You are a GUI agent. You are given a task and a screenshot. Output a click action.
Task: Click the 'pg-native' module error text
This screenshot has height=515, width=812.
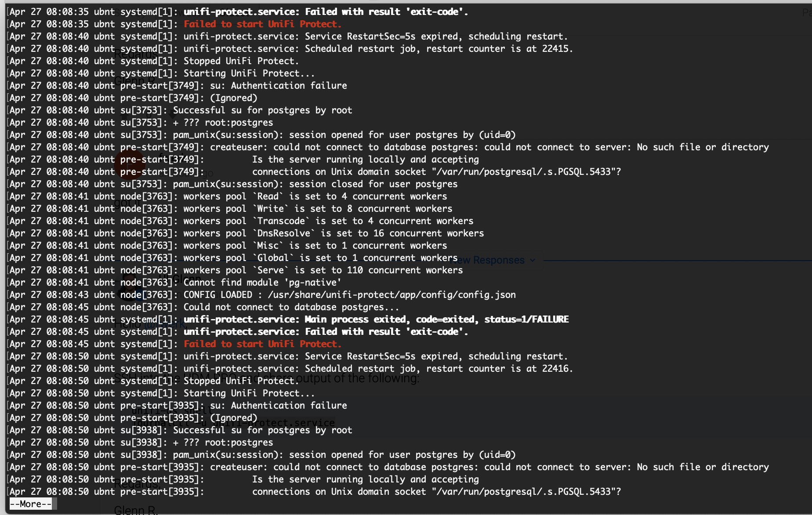pos(262,283)
